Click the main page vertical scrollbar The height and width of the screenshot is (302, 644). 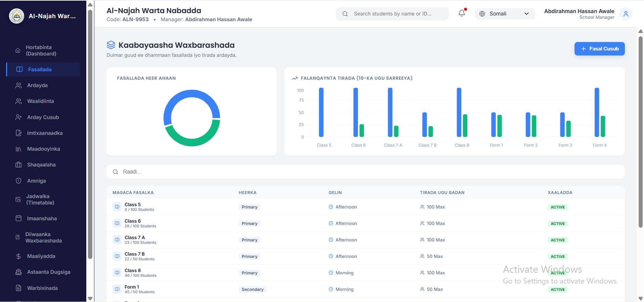(x=640, y=132)
